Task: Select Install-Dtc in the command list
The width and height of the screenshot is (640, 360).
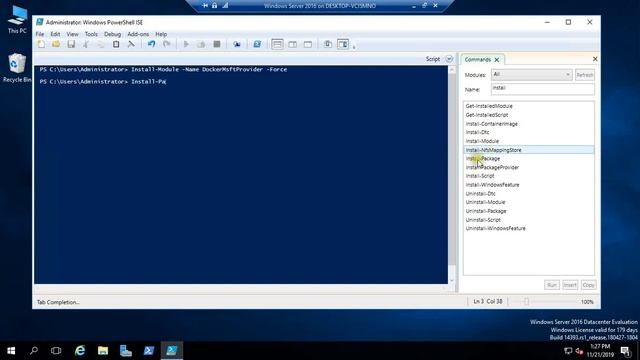Action: [x=477, y=132]
